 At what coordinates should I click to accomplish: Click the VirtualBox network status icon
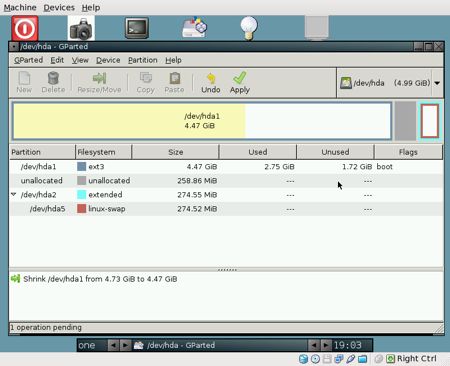pos(339,359)
